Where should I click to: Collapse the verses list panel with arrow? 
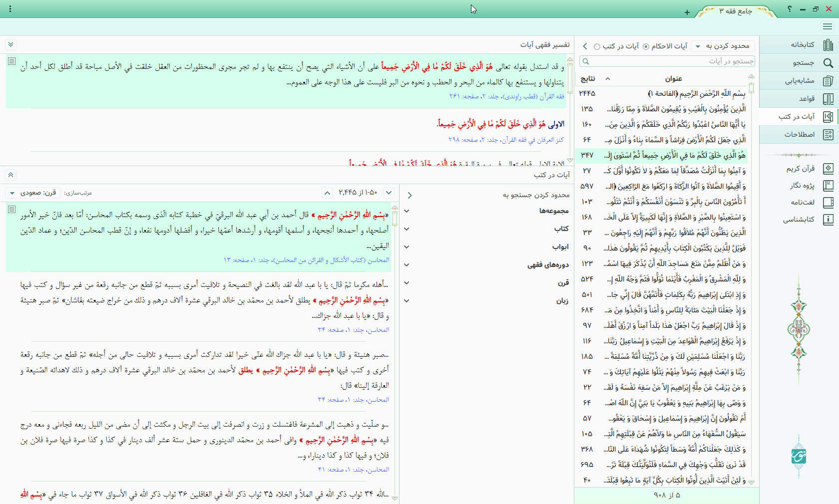pos(585,46)
